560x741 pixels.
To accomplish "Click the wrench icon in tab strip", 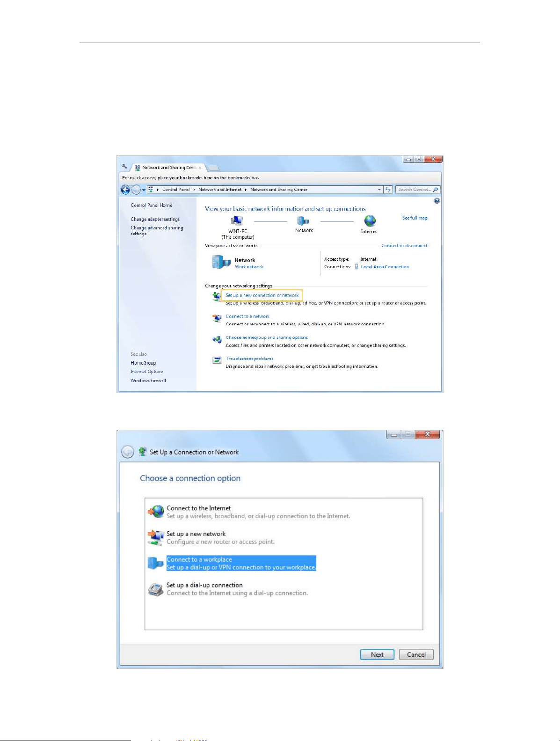I will tap(124, 167).
